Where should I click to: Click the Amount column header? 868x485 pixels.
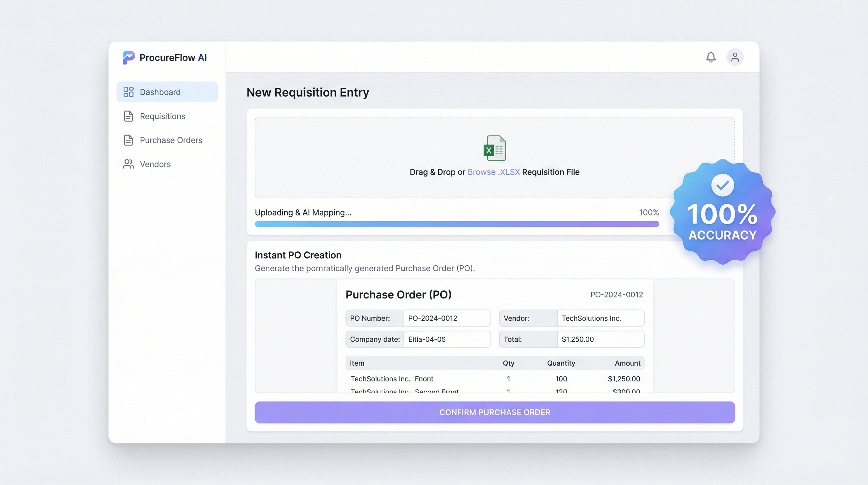pos(627,363)
